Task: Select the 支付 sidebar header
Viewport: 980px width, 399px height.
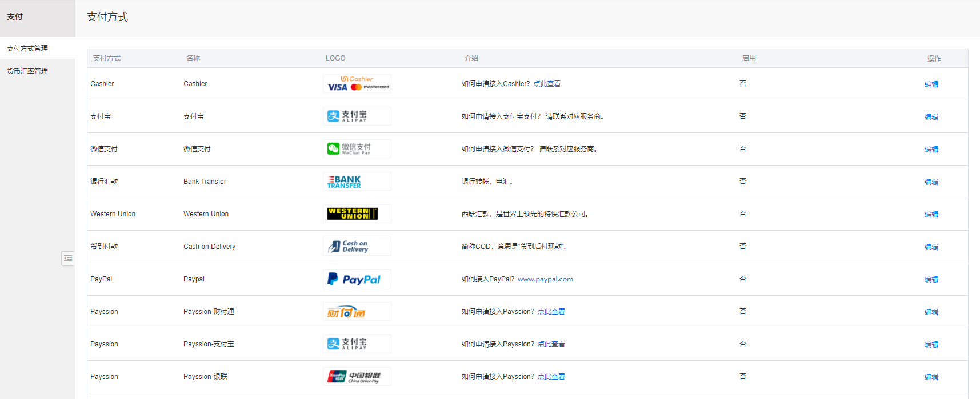Action: 15,17
